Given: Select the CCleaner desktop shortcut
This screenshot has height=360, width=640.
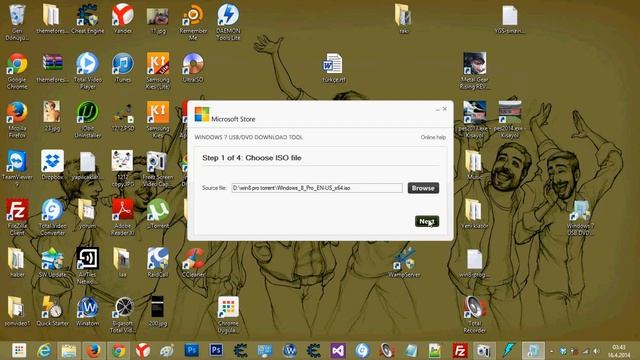Looking at the screenshot, I should point(193,262).
